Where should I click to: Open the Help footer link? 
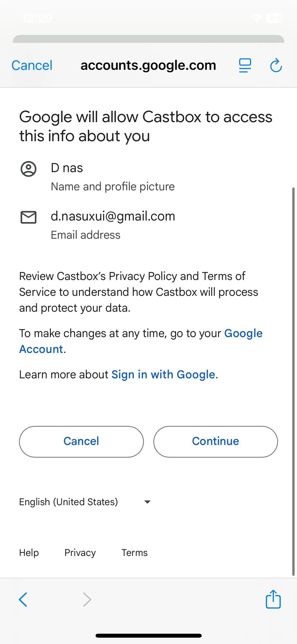point(29,553)
